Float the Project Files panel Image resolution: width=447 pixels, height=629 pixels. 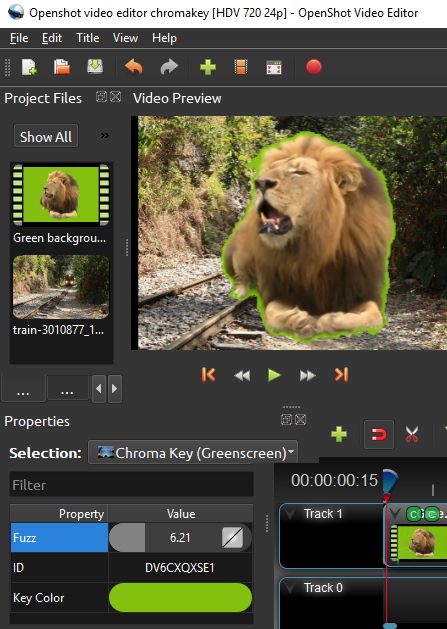(x=101, y=97)
